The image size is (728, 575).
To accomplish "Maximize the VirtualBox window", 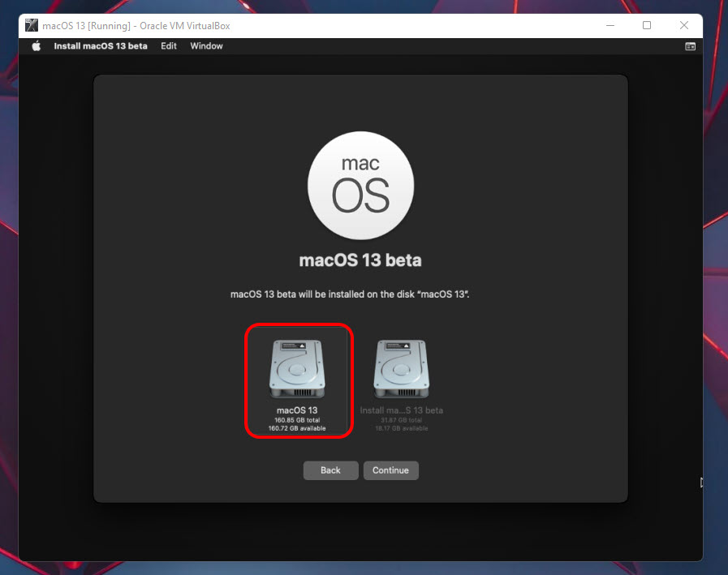I will click(x=647, y=25).
